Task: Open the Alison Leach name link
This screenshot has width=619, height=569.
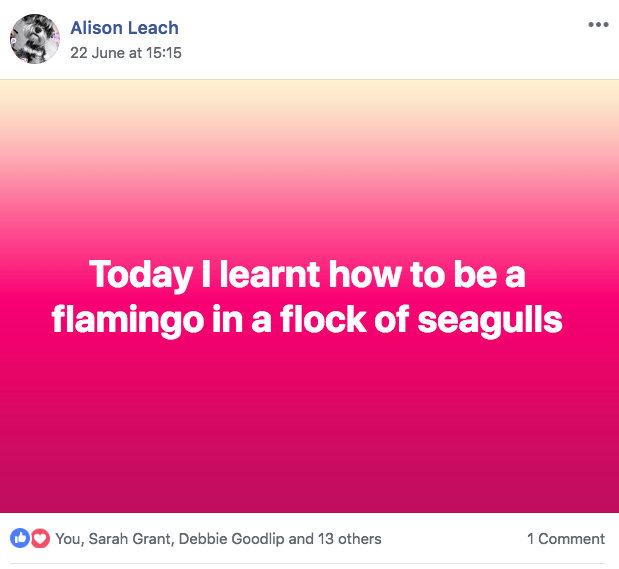Action: 124,28
